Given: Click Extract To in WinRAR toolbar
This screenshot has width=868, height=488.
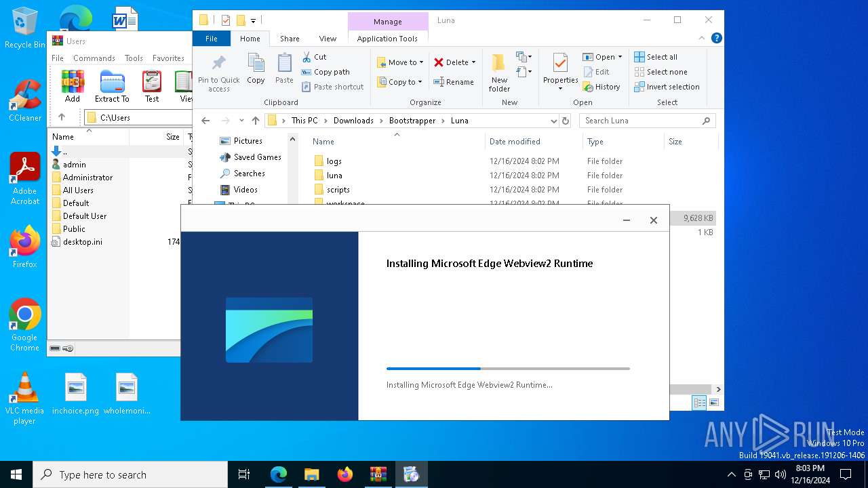Looking at the screenshot, I should pos(112,86).
